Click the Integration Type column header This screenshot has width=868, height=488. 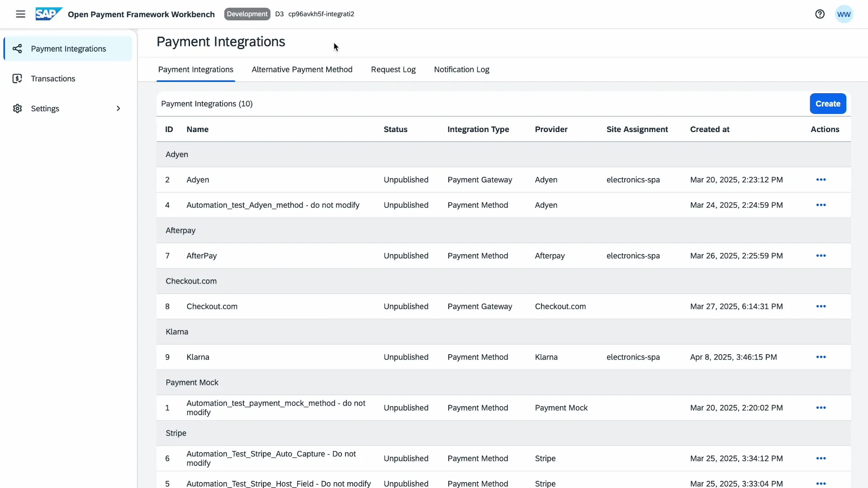tap(478, 129)
